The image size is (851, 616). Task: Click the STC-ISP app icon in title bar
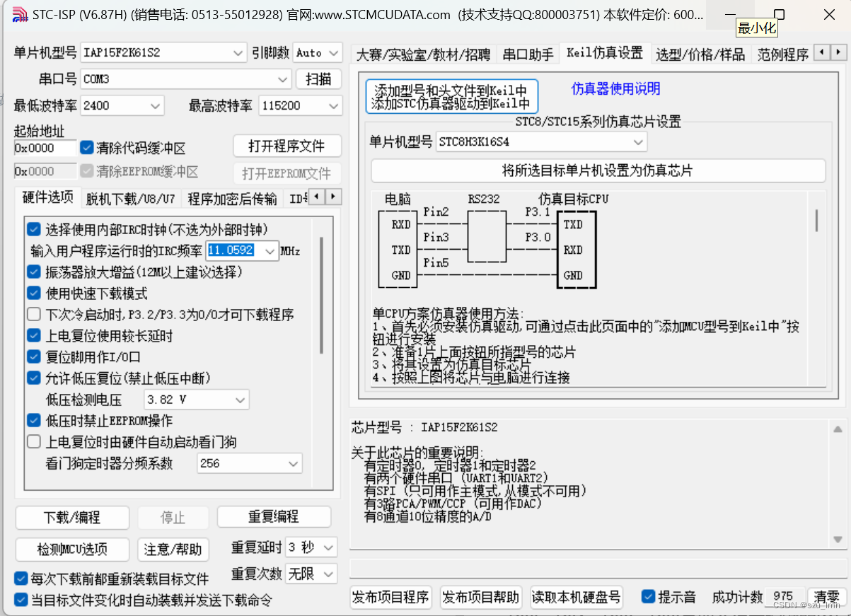pyautogui.click(x=20, y=15)
